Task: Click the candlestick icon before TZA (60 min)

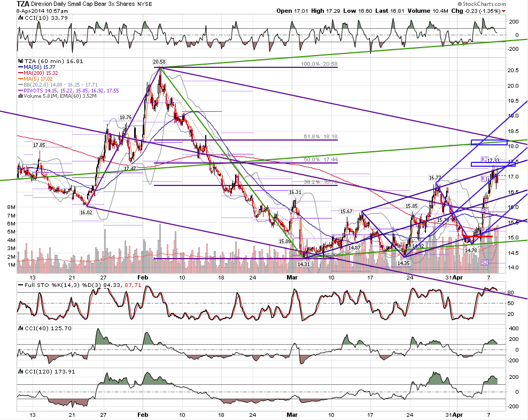Action: click(x=20, y=61)
